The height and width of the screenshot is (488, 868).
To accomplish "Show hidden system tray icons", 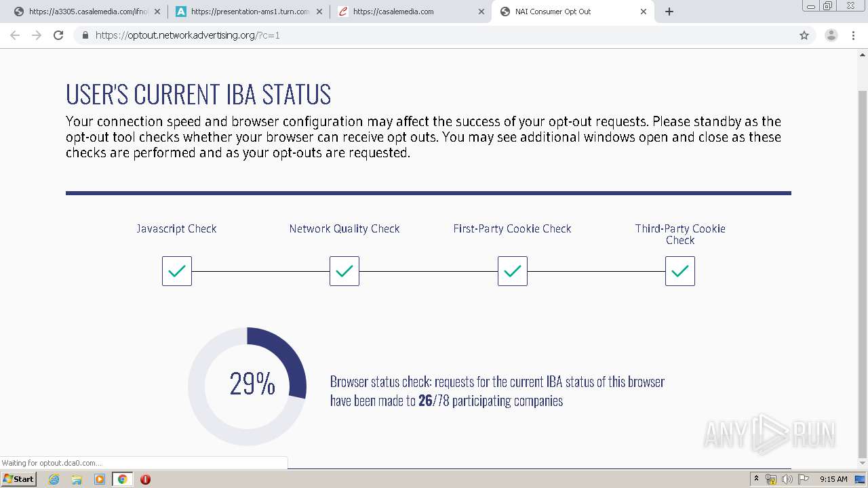I will coord(756,479).
